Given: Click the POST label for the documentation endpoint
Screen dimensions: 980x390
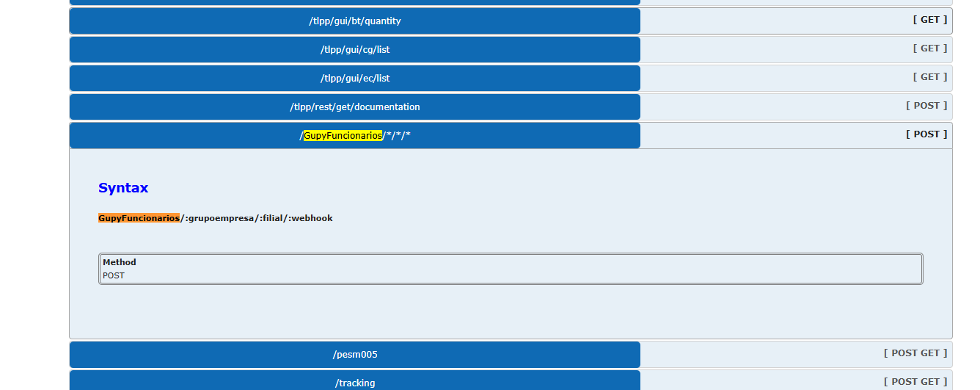Looking at the screenshot, I should point(926,106).
